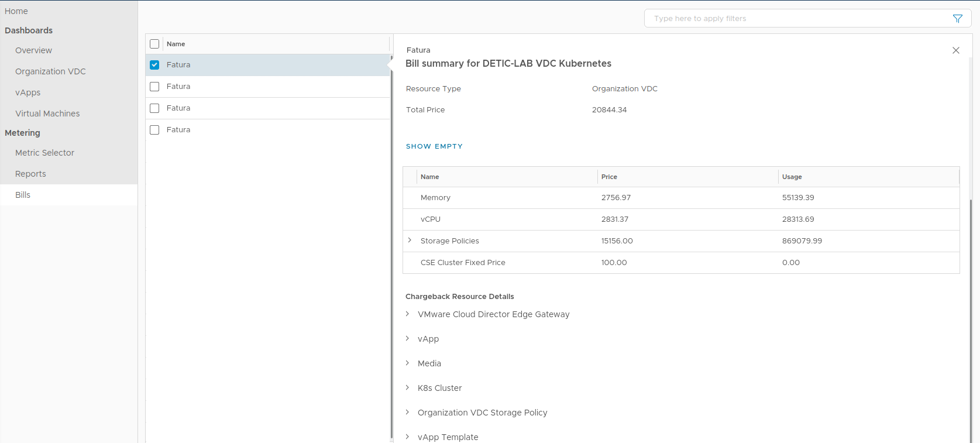Viewport: 980px width, 443px height.
Task: Click the SHOW EMPTY link
Action: tap(434, 146)
